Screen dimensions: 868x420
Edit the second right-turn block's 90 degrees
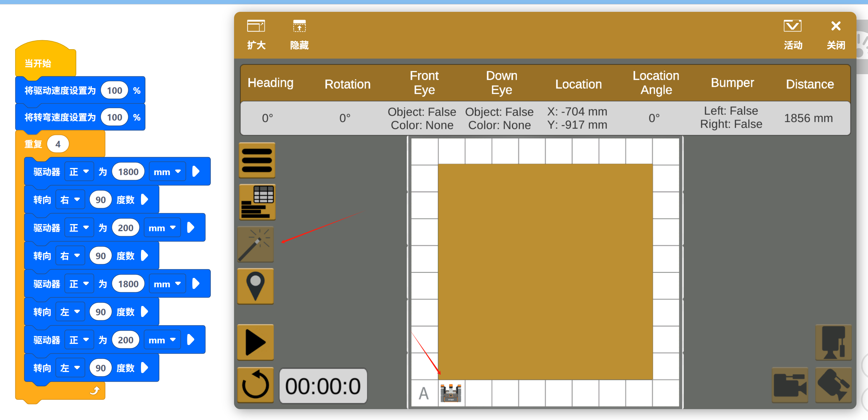(x=101, y=256)
